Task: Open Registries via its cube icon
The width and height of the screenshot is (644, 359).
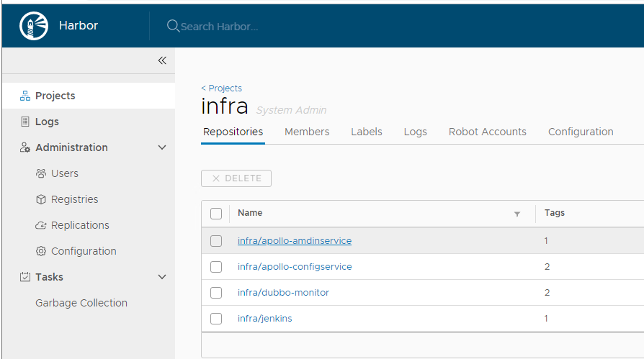Action: pos(41,199)
